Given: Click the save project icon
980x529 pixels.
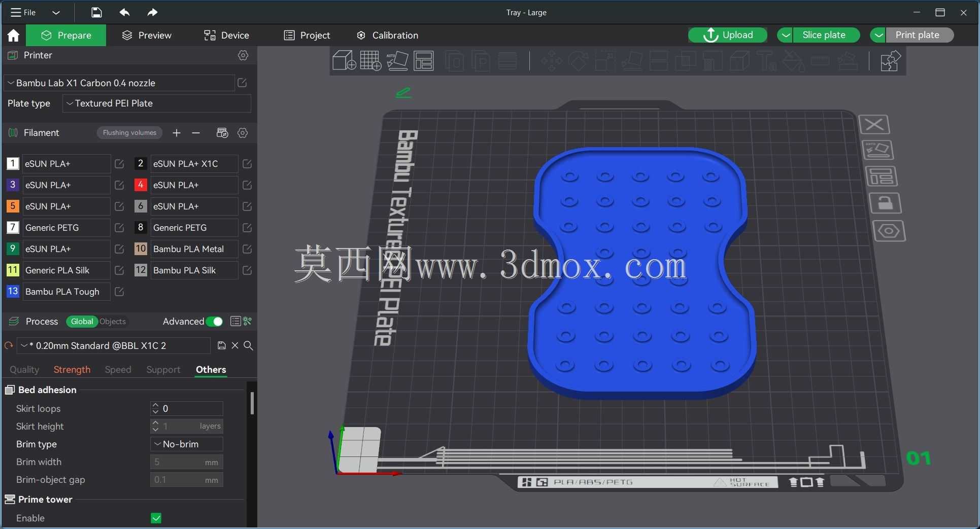Looking at the screenshot, I should (x=96, y=12).
